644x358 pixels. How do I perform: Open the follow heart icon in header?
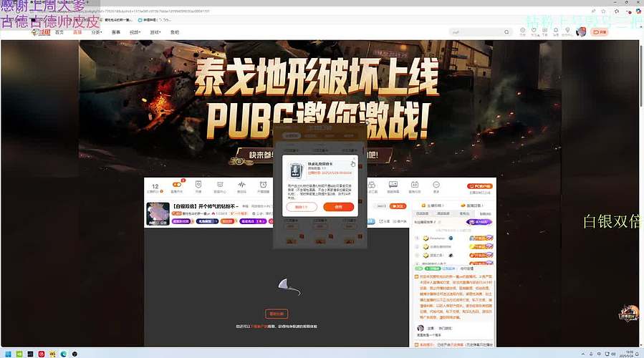click(534, 31)
